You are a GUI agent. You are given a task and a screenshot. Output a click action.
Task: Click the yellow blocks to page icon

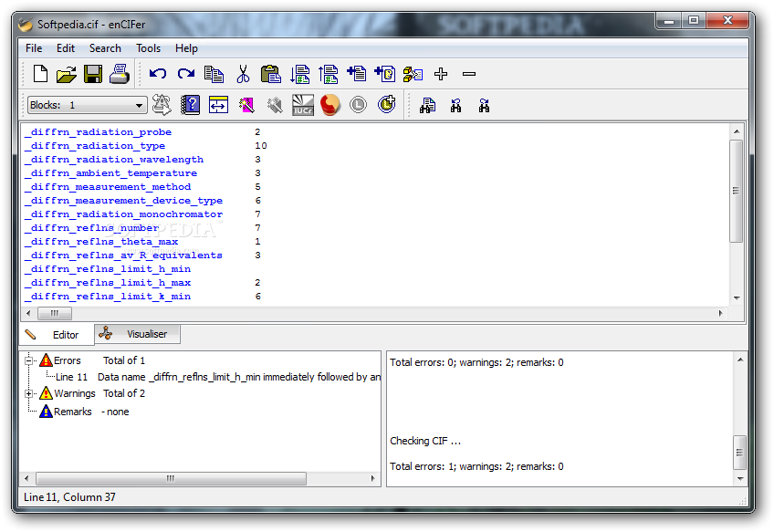click(413, 75)
